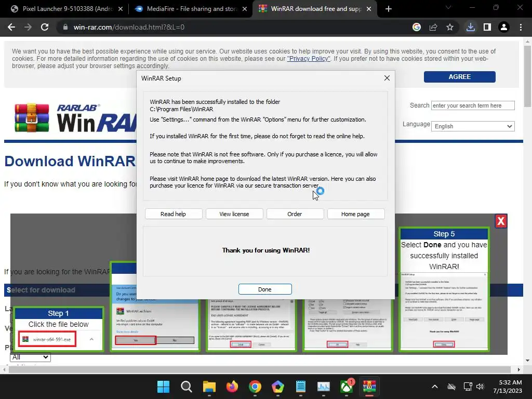Go back in Chrome browser

point(11,27)
